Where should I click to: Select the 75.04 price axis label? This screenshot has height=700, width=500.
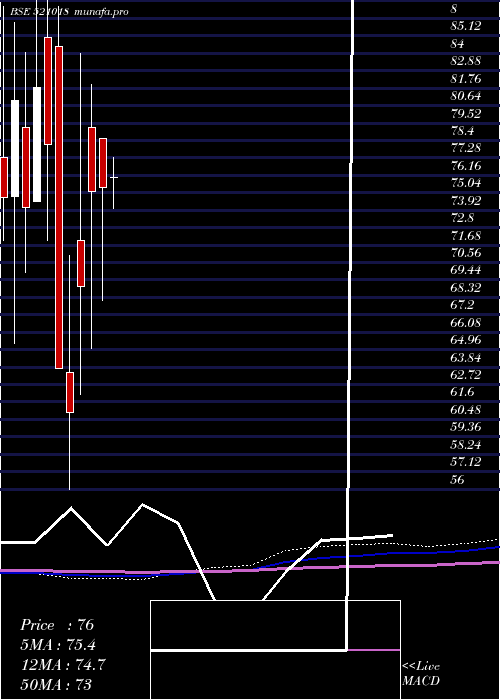(x=466, y=183)
